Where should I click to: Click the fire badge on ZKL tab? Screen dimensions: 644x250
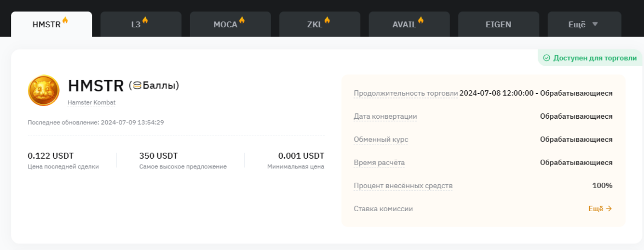point(327,20)
